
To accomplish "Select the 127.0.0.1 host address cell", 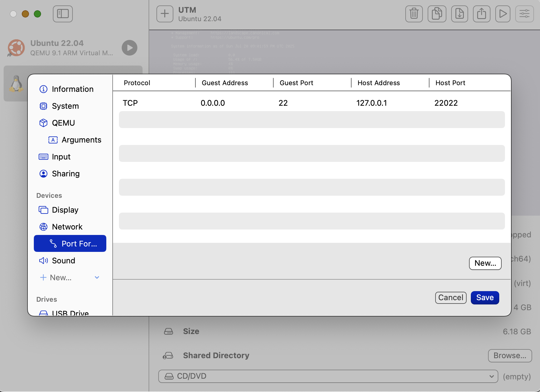I will tap(371, 103).
